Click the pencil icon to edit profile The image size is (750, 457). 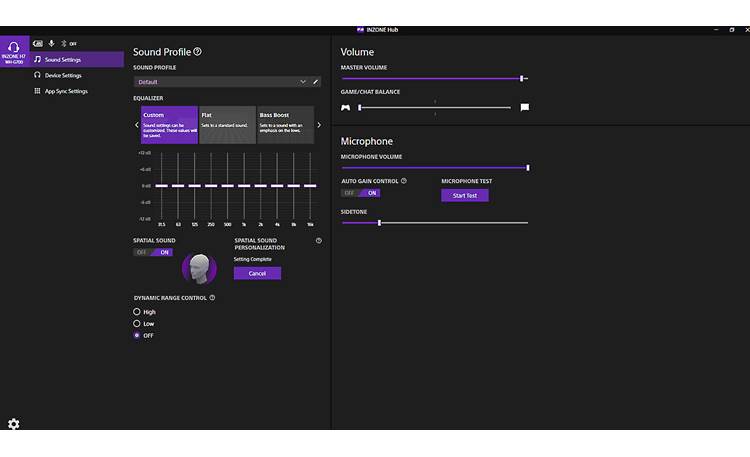click(316, 82)
